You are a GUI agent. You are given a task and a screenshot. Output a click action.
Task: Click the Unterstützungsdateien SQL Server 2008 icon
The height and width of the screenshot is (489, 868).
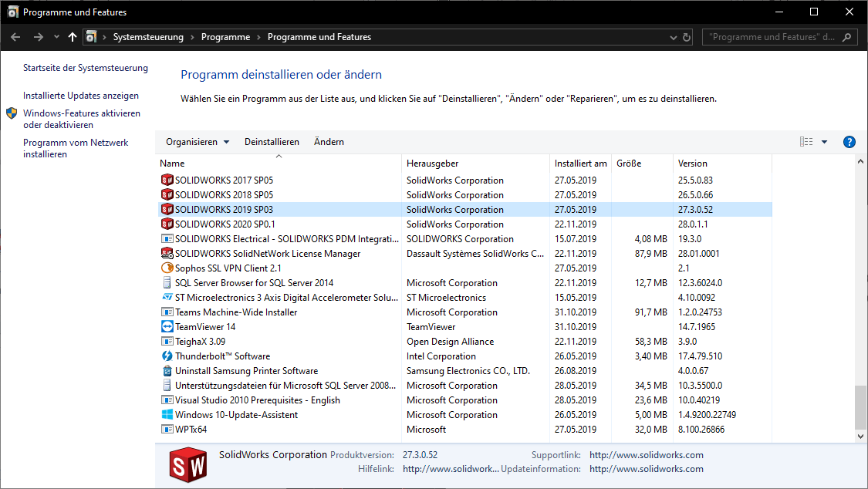click(x=167, y=385)
